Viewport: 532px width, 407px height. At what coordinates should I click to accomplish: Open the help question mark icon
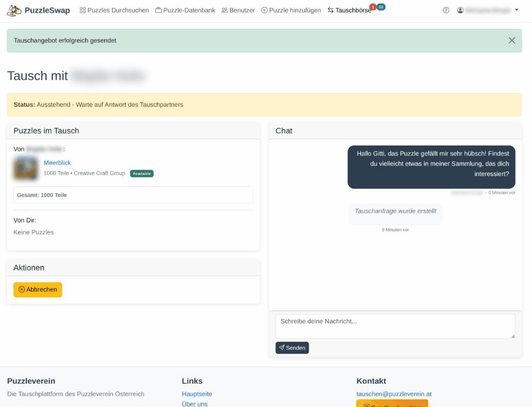(x=446, y=10)
